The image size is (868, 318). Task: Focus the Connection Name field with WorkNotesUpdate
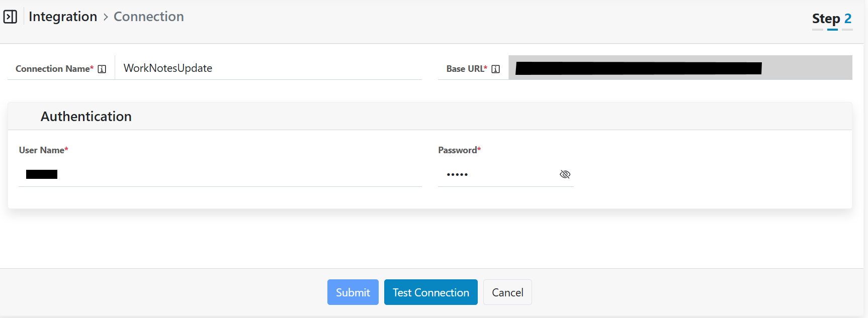(x=268, y=68)
